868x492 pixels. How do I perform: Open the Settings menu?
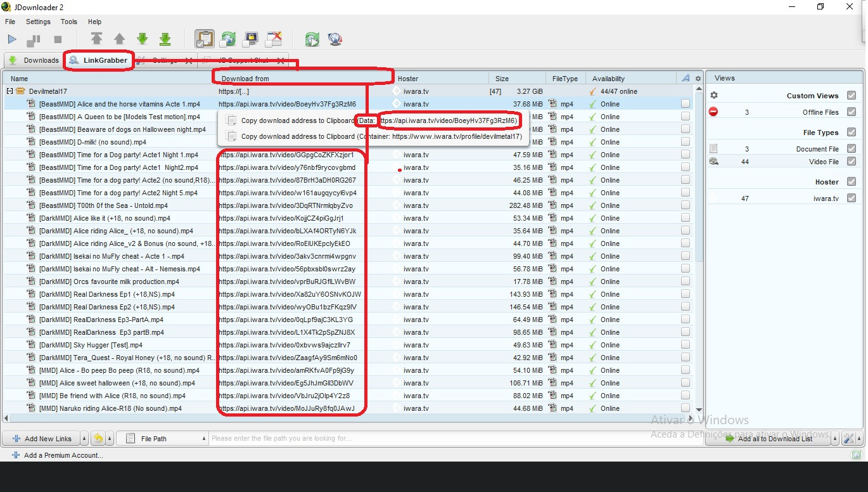38,22
